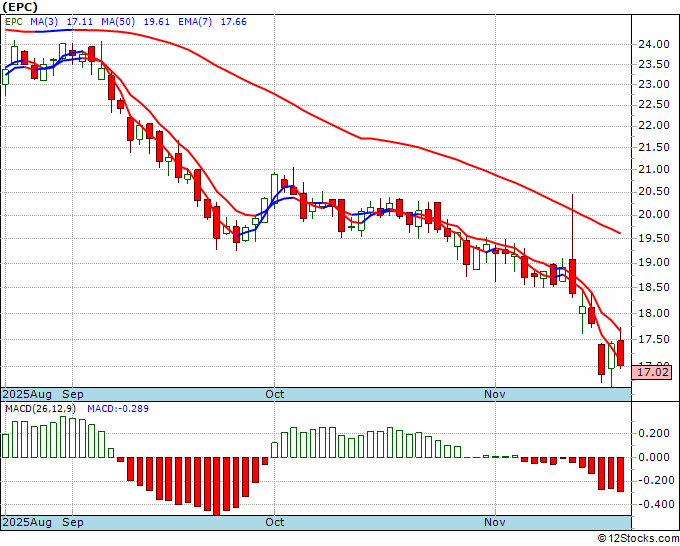Screen dimensions: 680x546
Task: Click the (EPC) chart title
Action: (x=20, y=7)
